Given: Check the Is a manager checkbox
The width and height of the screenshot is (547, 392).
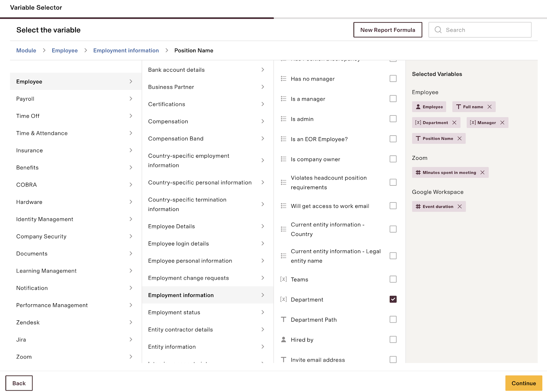Looking at the screenshot, I should click(x=393, y=99).
